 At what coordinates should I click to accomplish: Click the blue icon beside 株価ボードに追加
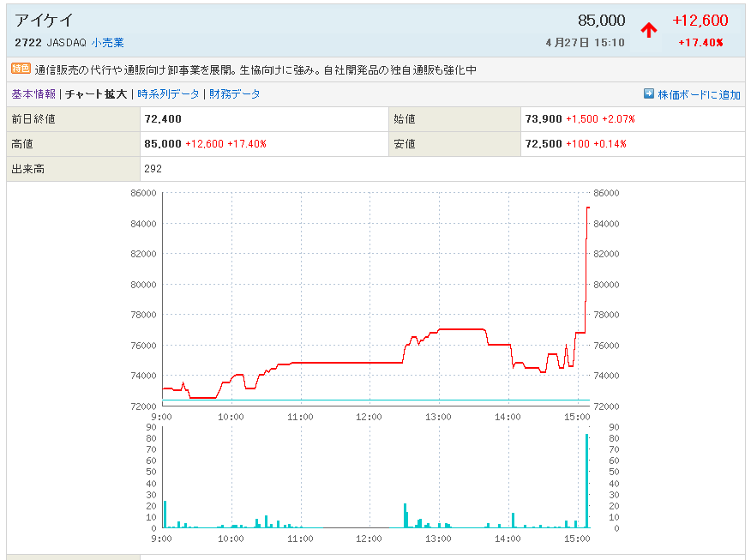click(x=649, y=94)
